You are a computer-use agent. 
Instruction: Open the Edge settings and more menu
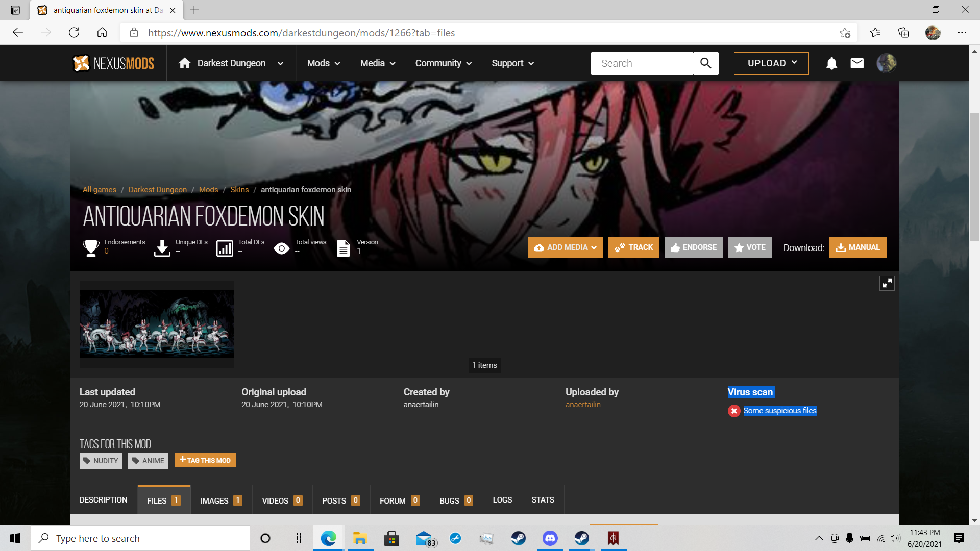click(962, 33)
